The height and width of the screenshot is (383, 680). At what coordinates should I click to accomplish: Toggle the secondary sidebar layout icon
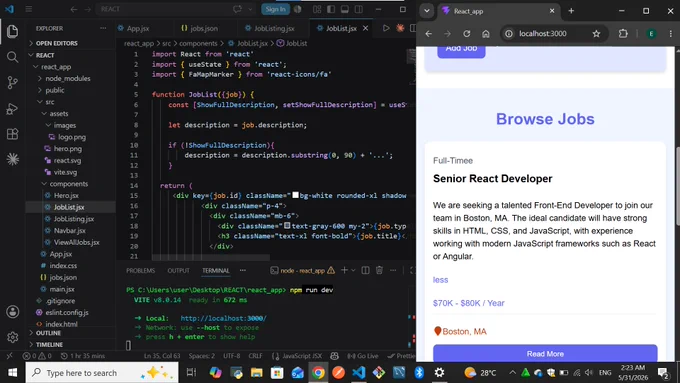(359, 9)
